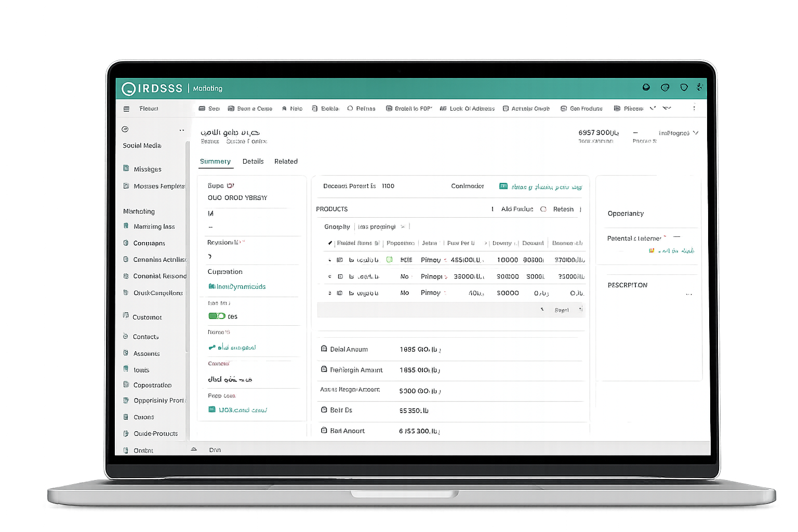Open the Missages sidebar item icon
Image resolution: width=798 pixels, height=532 pixels.
(x=126, y=168)
